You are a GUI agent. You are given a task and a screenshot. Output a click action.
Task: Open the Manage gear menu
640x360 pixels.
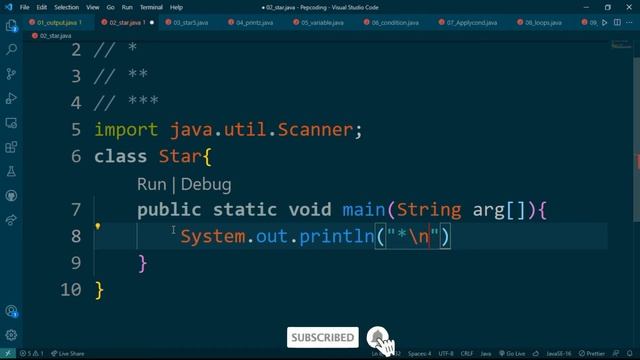[x=11, y=335]
